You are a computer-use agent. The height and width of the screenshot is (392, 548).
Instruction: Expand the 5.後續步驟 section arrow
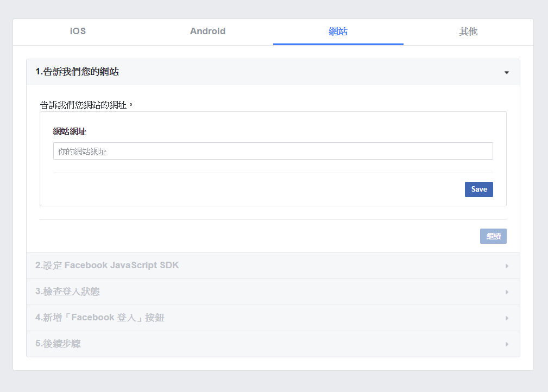(507, 344)
